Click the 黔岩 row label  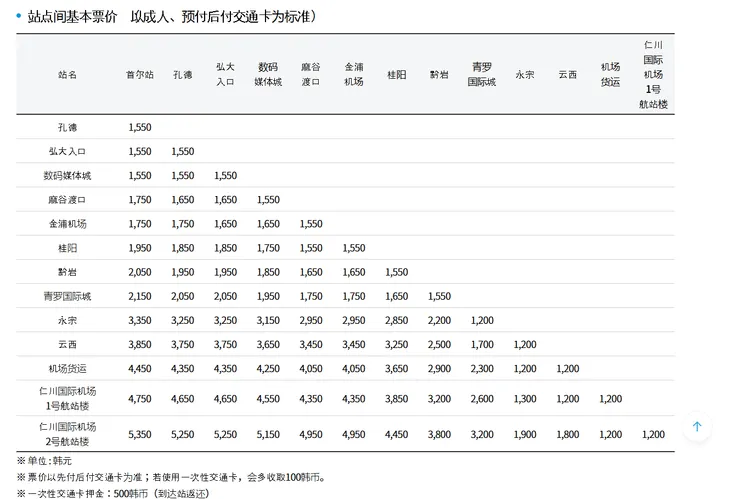[x=67, y=272]
